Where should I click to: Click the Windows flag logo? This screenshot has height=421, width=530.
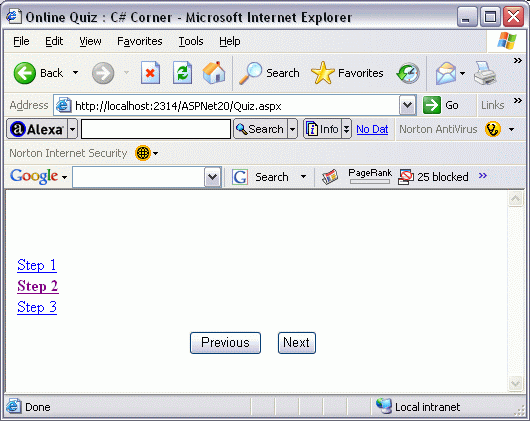pyautogui.click(x=507, y=41)
